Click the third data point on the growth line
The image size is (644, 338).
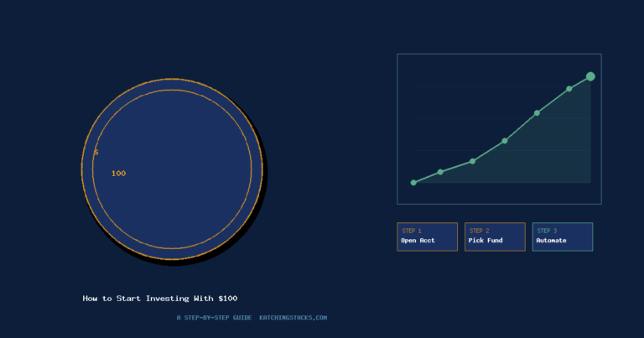(x=472, y=161)
